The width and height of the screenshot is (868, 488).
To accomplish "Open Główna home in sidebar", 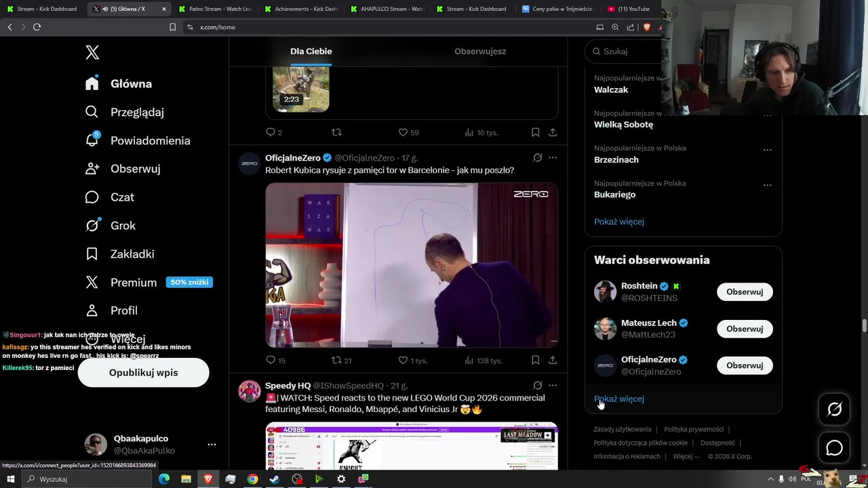I will click(x=119, y=83).
